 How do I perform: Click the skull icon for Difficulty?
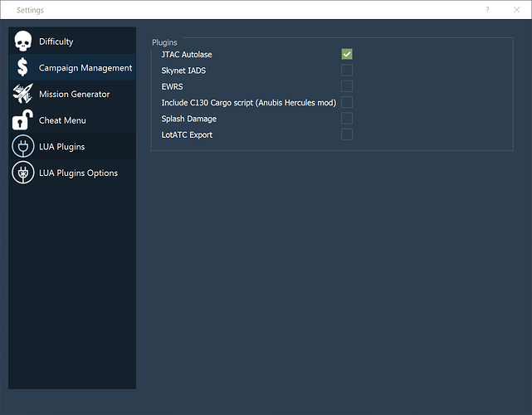click(23, 41)
